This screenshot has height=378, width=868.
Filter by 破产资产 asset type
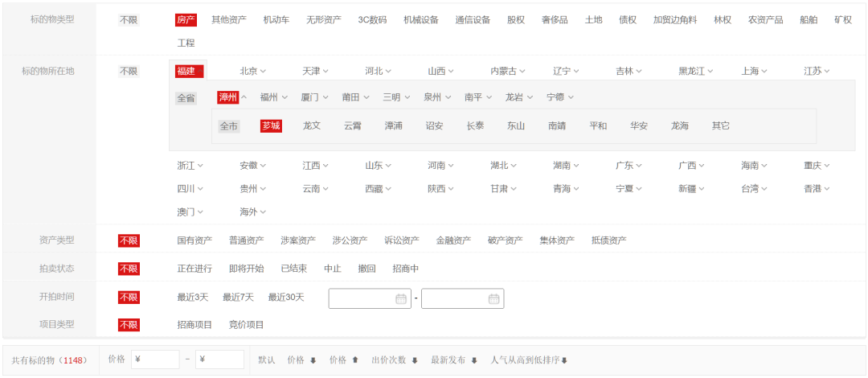505,240
